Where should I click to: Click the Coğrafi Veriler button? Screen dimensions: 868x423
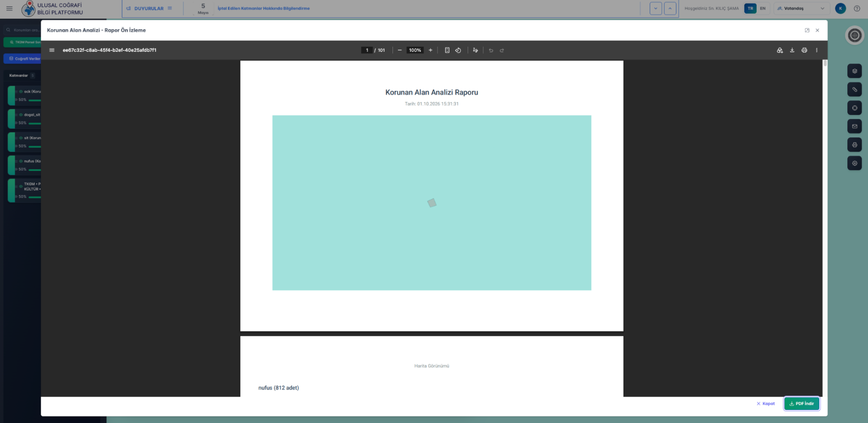[23, 59]
